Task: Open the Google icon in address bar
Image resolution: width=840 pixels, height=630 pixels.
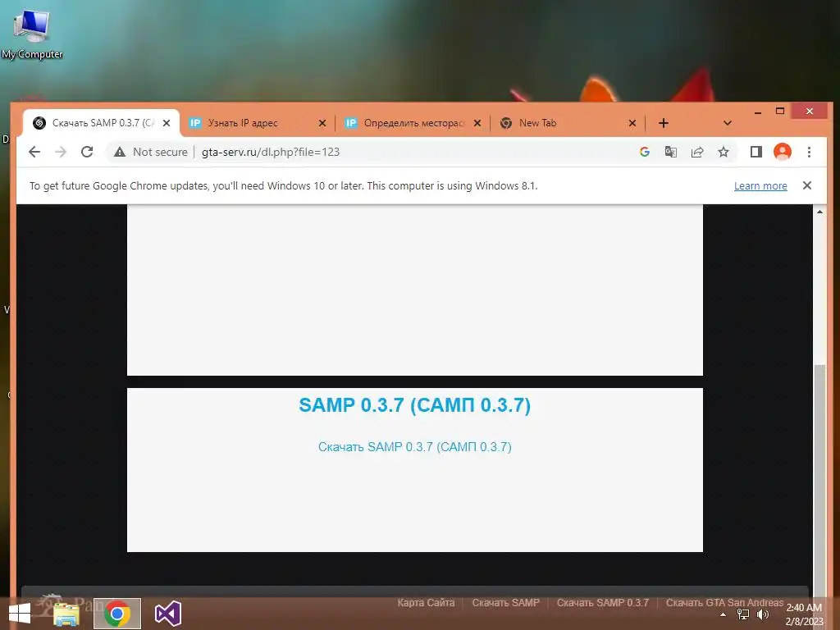Action: [x=645, y=152]
